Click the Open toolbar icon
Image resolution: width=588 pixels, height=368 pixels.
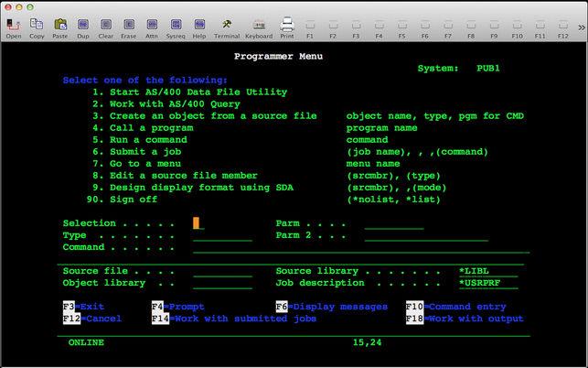(14, 25)
